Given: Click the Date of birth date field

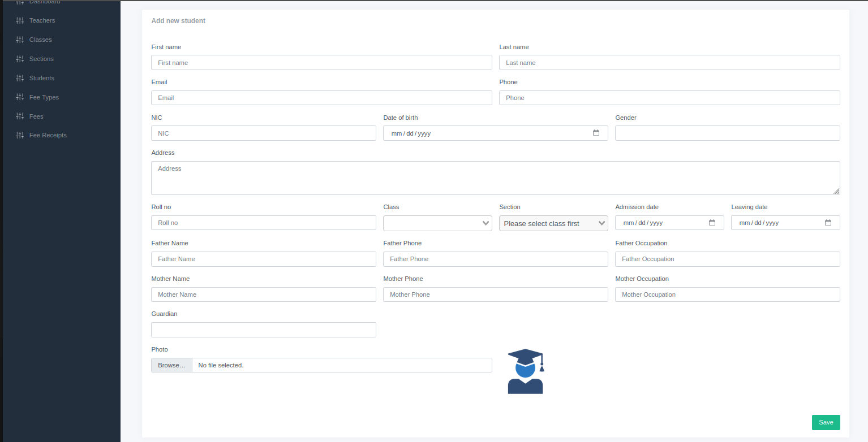Looking at the screenshot, I should (495, 133).
